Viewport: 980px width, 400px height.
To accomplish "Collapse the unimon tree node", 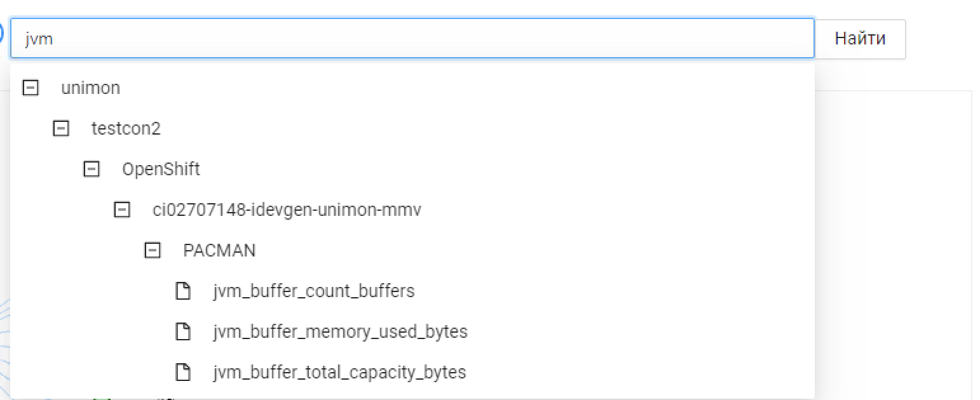I will 30,88.
